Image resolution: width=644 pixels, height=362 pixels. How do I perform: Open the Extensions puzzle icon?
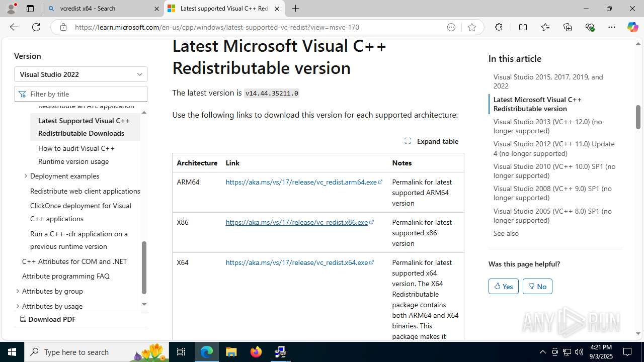pos(499,27)
